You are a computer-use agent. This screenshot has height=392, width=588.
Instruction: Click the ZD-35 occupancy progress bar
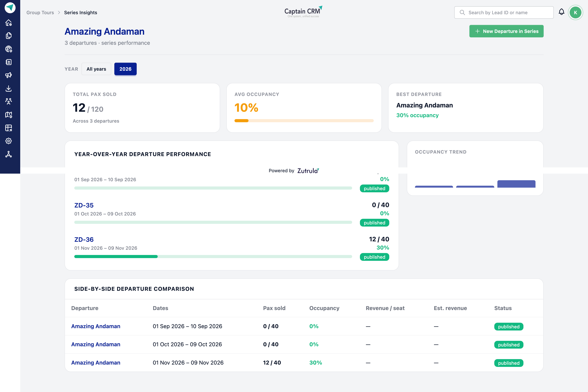click(213, 222)
